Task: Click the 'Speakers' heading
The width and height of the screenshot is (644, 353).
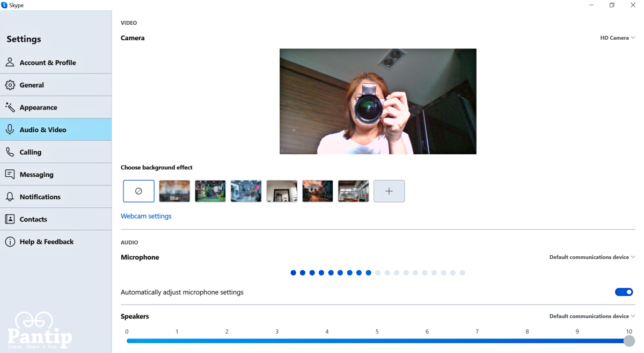Action: tap(135, 316)
